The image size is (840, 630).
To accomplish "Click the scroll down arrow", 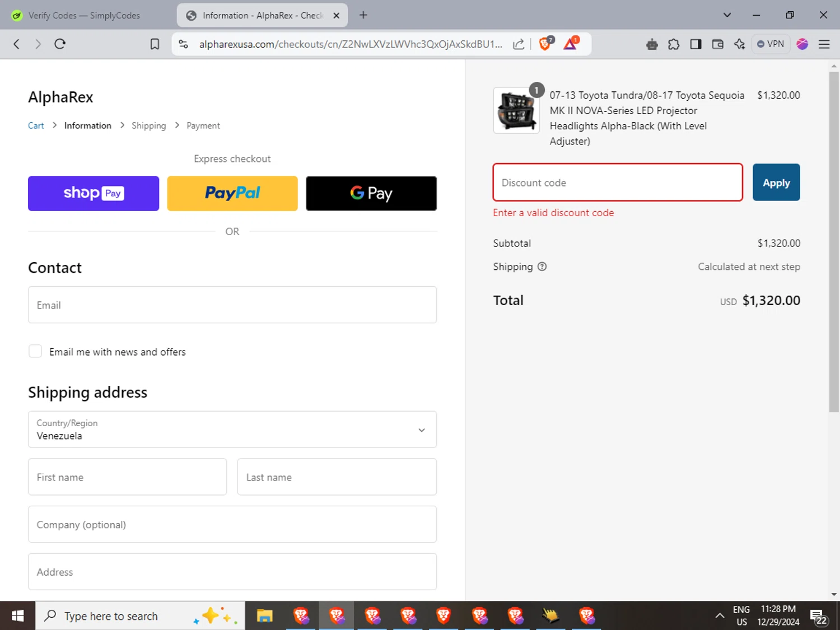I will click(x=834, y=595).
